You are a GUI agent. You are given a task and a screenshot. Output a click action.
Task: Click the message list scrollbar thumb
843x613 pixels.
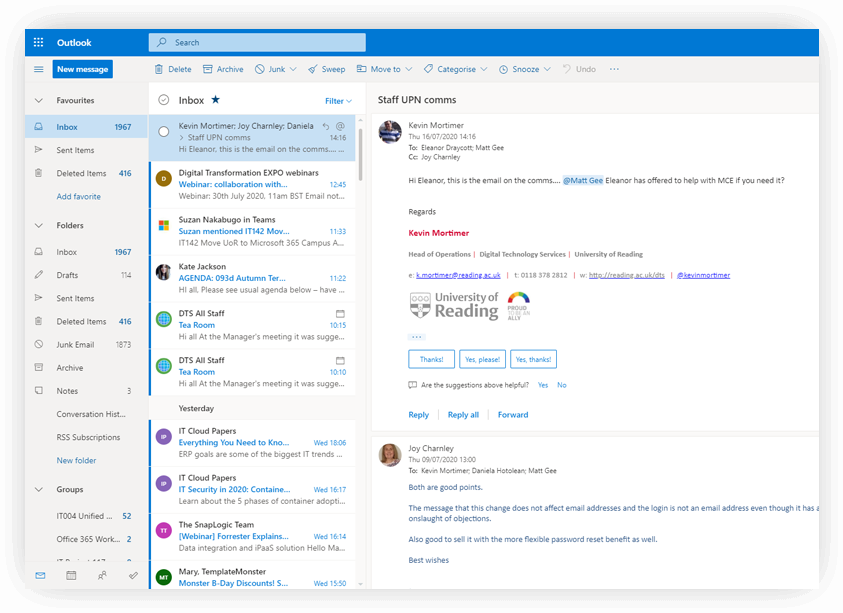(x=360, y=153)
